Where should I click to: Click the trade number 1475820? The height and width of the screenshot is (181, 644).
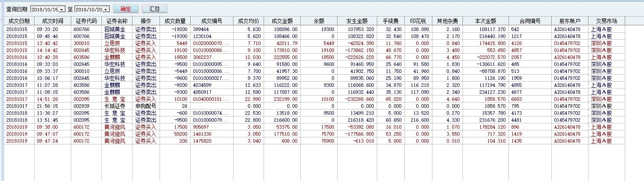(202, 141)
